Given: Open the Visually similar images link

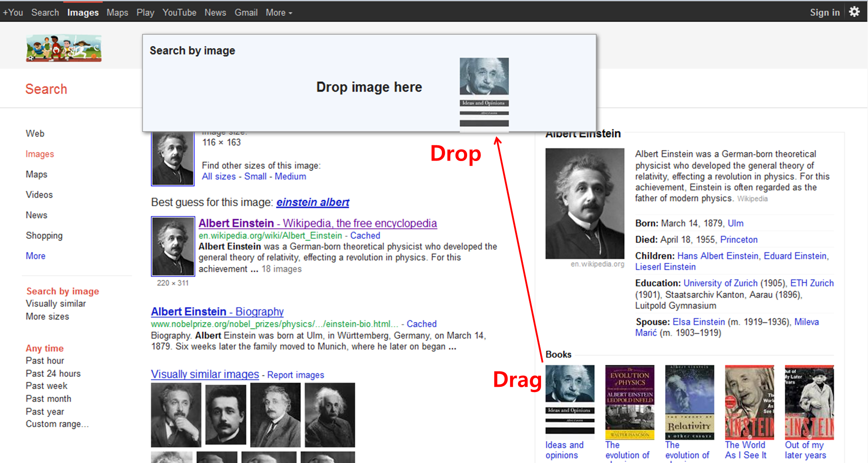Looking at the screenshot, I should (205, 375).
